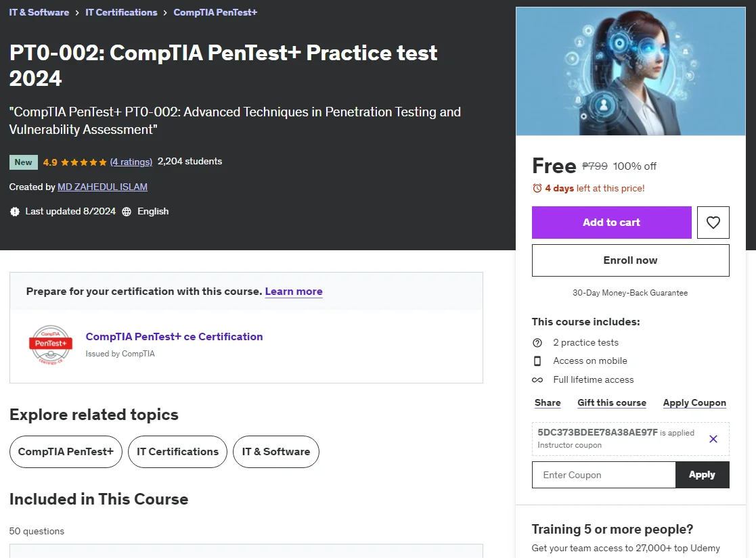Click the globe icon next to English
Viewport: 756px width, 558px height.
coord(127,212)
